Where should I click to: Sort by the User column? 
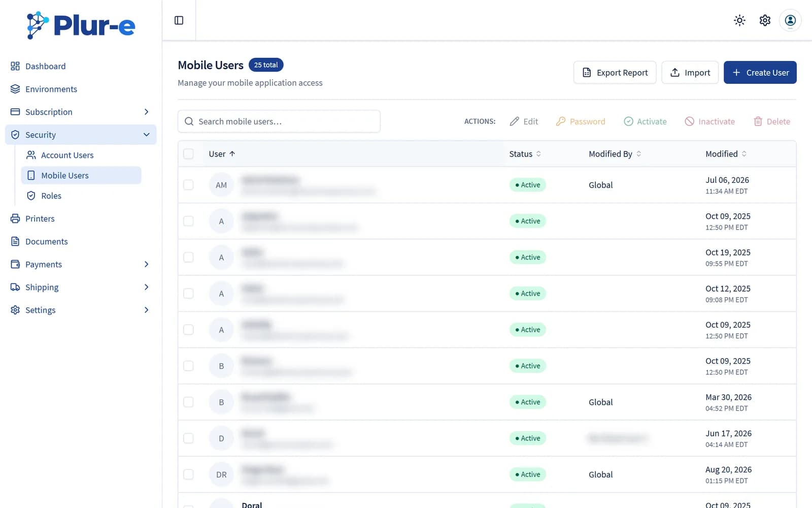pyautogui.click(x=222, y=154)
